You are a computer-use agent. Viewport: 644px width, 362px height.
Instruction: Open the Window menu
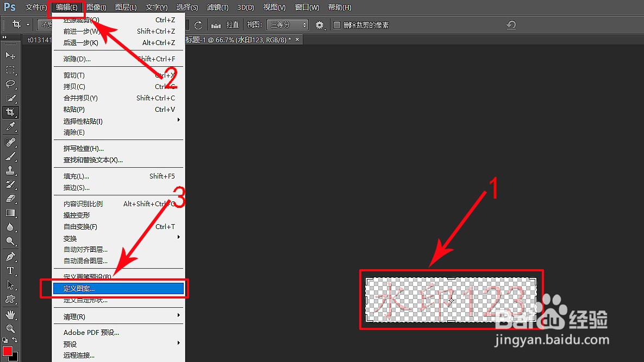click(307, 8)
